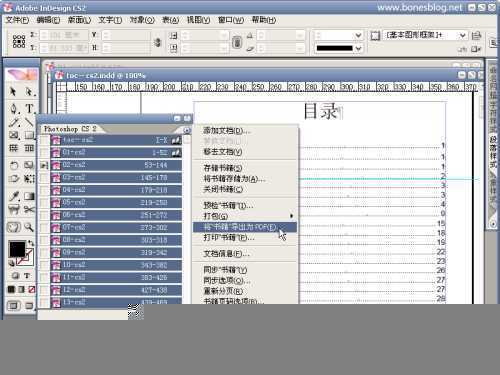Open the 帮助(H) menu

click(264, 20)
